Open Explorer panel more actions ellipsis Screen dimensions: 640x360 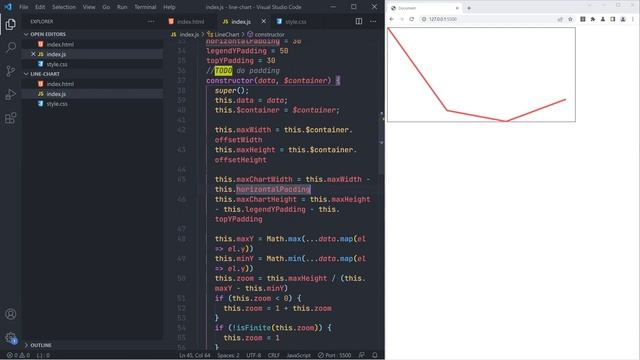point(151,22)
